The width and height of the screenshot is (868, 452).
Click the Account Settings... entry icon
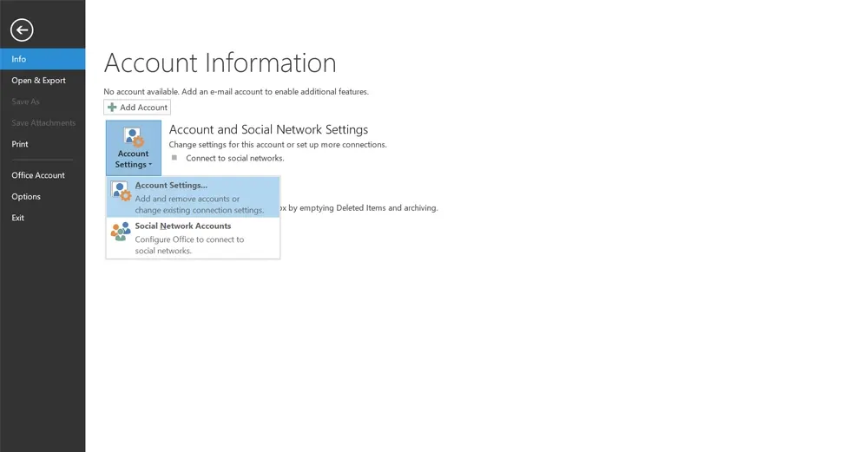coord(121,192)
